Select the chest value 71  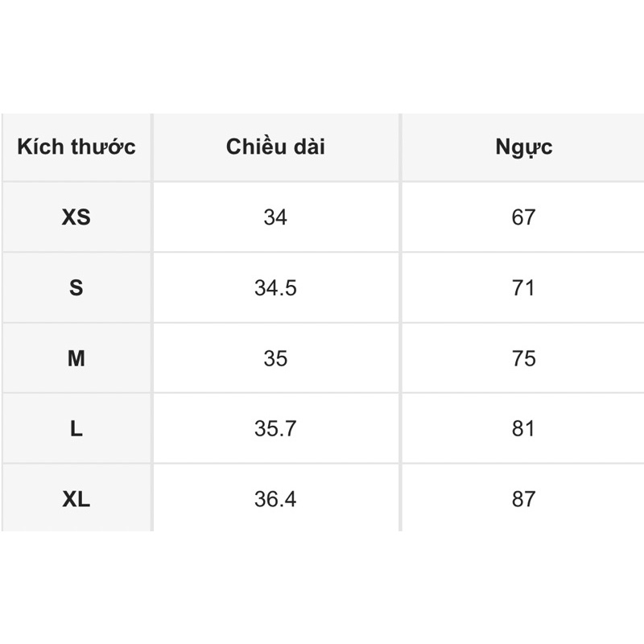[523, 288]
